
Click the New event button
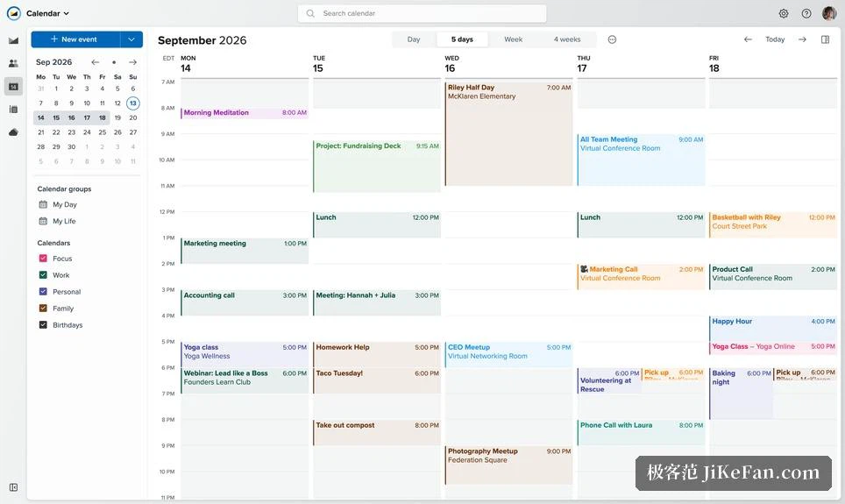tap(75, 39)
